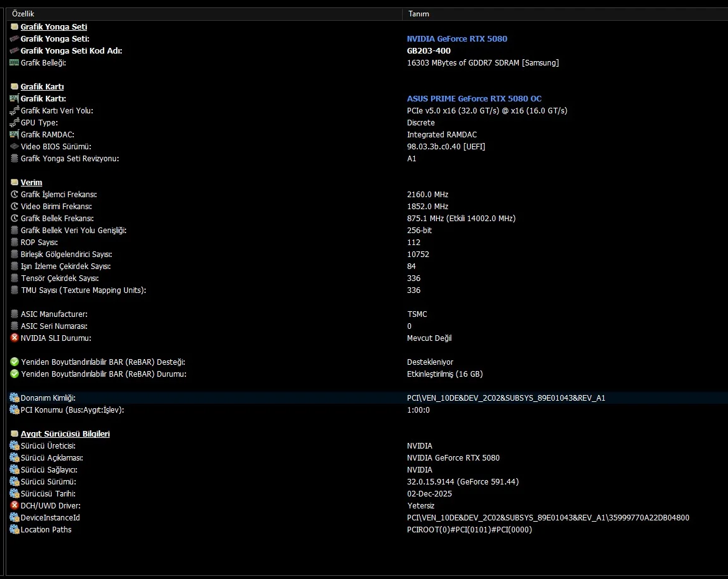The width and height of the screenshot is (728, 579).
Task: Click the Grafik Yonga Seti section icon
Action: 14,27
